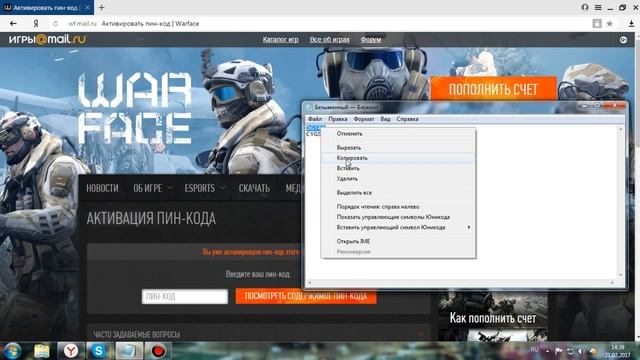640x360 pixels.
Task: Open 'Каталог игр' link
Action: tap(280, 40)
